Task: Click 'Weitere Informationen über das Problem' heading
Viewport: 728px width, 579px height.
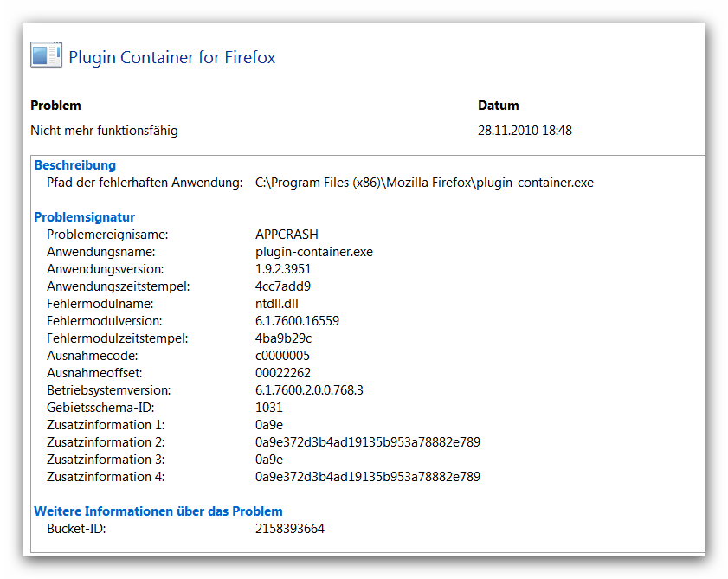Action: (x=158, y=511)
